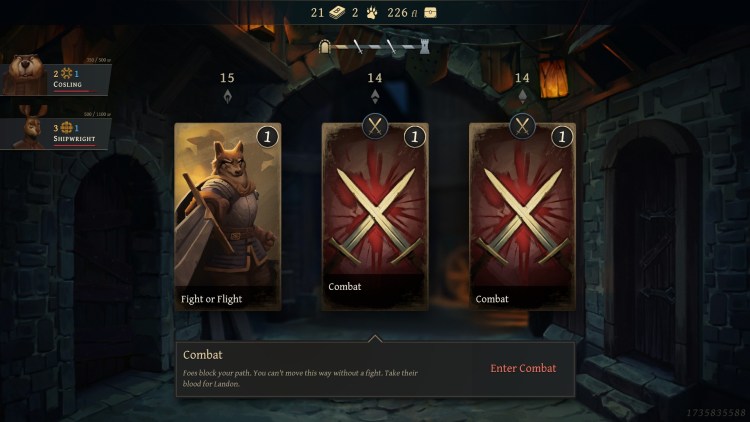Image resolution: width=750 pixels, height=422 pixels.
Task: Click the level 1 badge on Fight or Flight
Action: click(267, 137)
